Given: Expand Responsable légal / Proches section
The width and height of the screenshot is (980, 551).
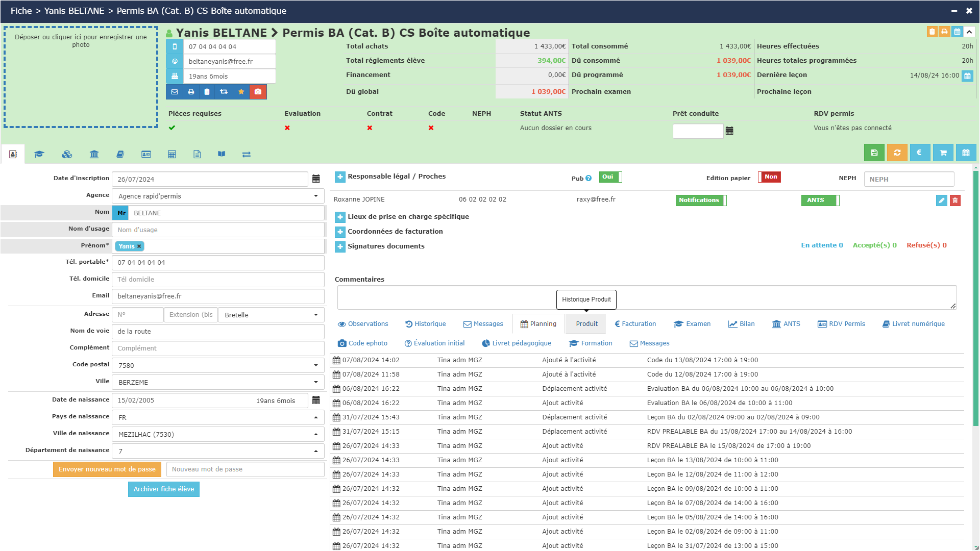Looking at the screenshot, I should coord(340,177).
